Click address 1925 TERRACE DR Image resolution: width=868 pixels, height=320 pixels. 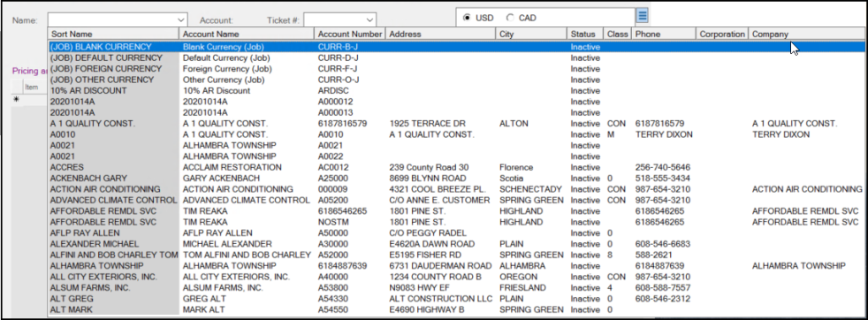coord(427,124)
